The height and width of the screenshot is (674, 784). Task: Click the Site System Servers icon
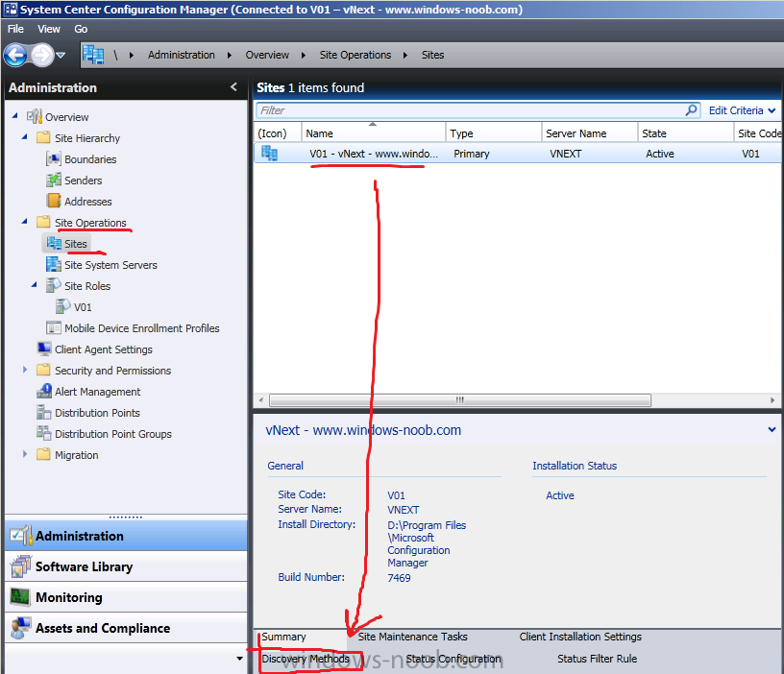tap(53, 264)
